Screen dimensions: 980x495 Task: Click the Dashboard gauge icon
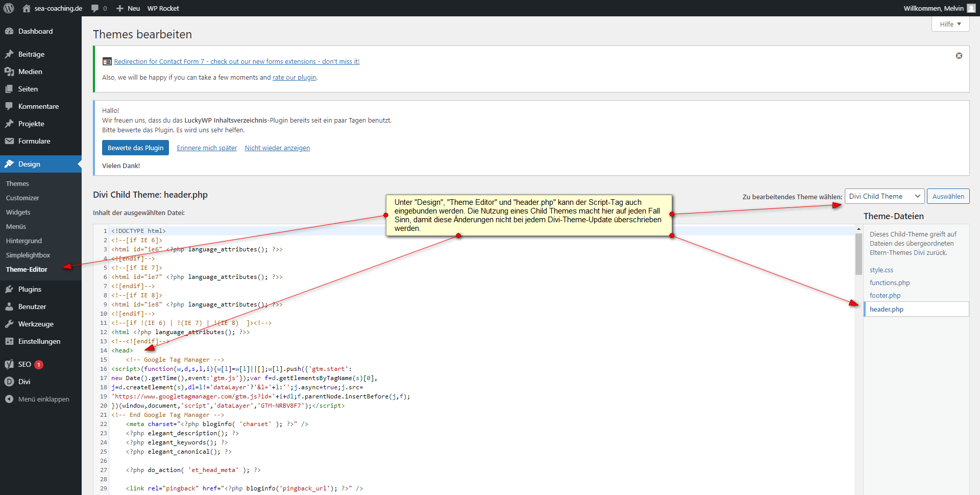click(9, 31)
